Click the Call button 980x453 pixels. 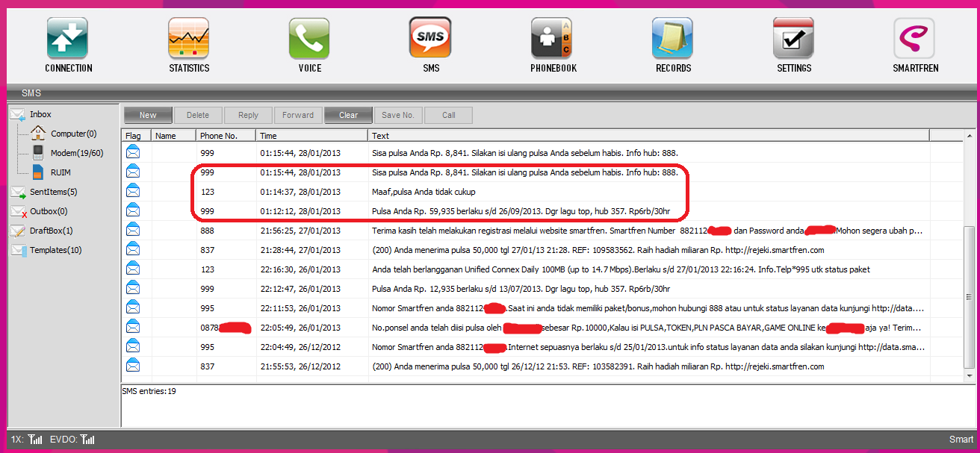point(449,115)
